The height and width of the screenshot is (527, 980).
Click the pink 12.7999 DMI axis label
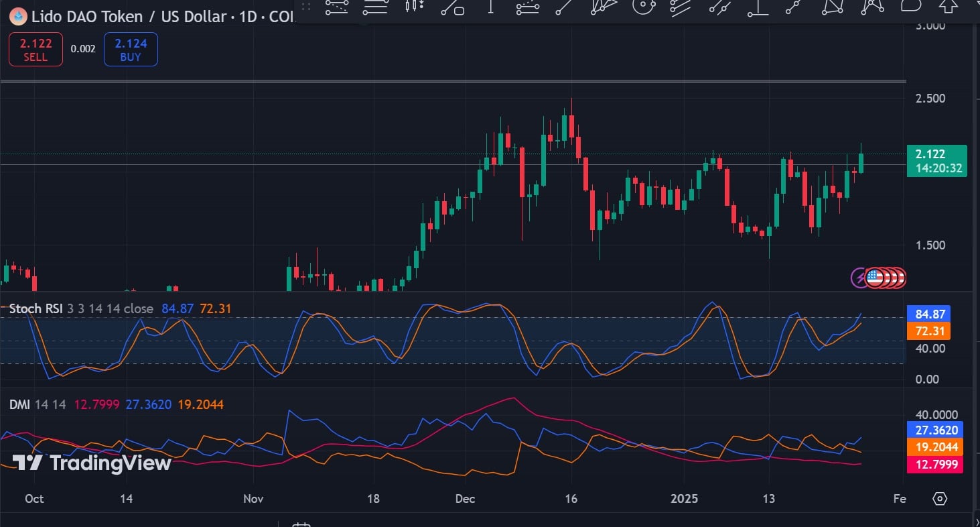point(934,464)
